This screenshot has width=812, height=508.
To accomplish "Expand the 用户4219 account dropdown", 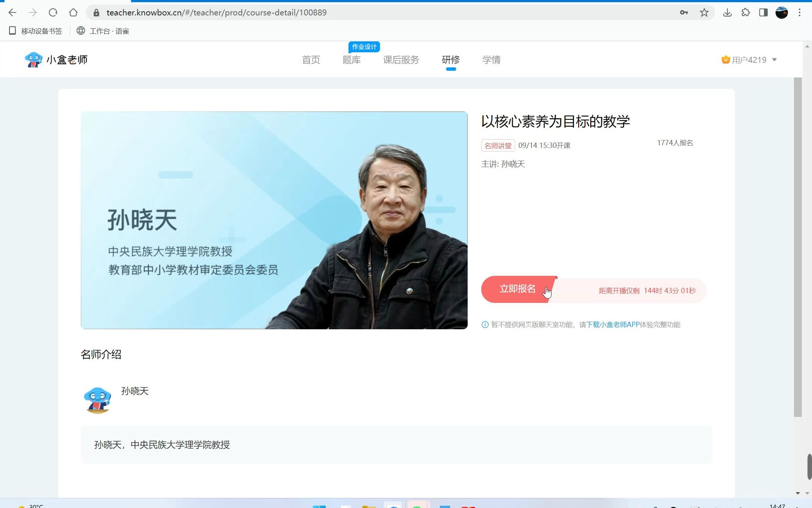I will tap(774, 59).
